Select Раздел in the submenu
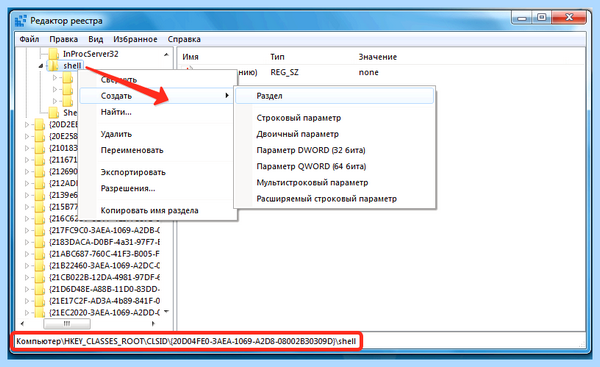The height and width of the screenshot is (367, 600). 334,96
